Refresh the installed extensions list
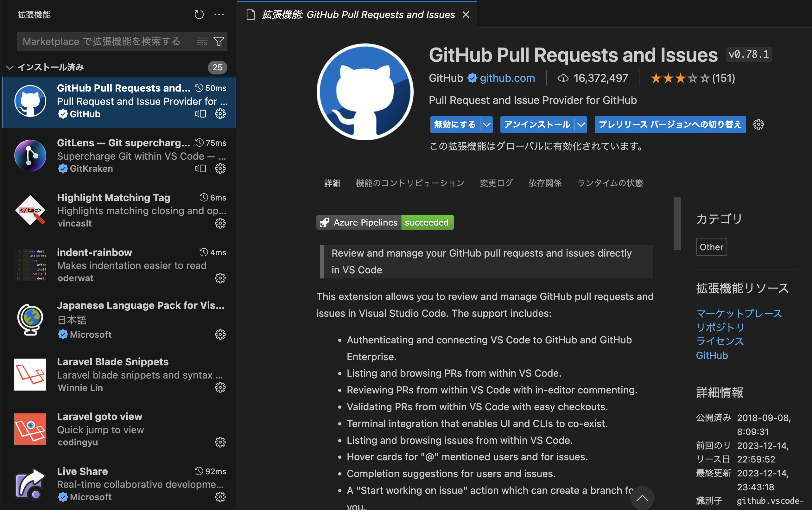Screen dimensions: 812x510 [x=199, y=15]
